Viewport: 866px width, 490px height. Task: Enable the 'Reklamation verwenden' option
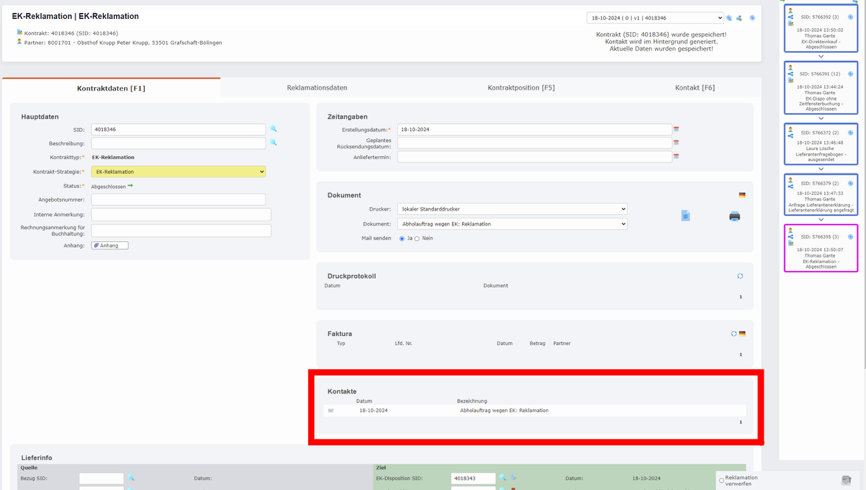pos(721,480)
